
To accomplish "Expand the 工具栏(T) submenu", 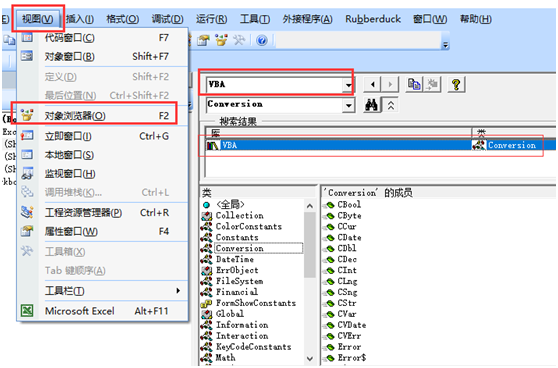I will click(102, 291).
